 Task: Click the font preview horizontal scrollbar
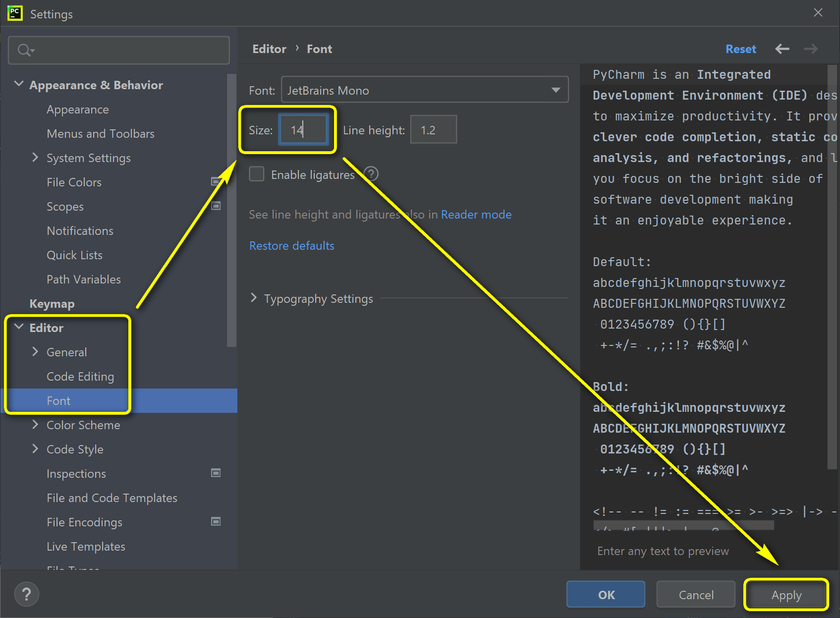click(683, 525)
